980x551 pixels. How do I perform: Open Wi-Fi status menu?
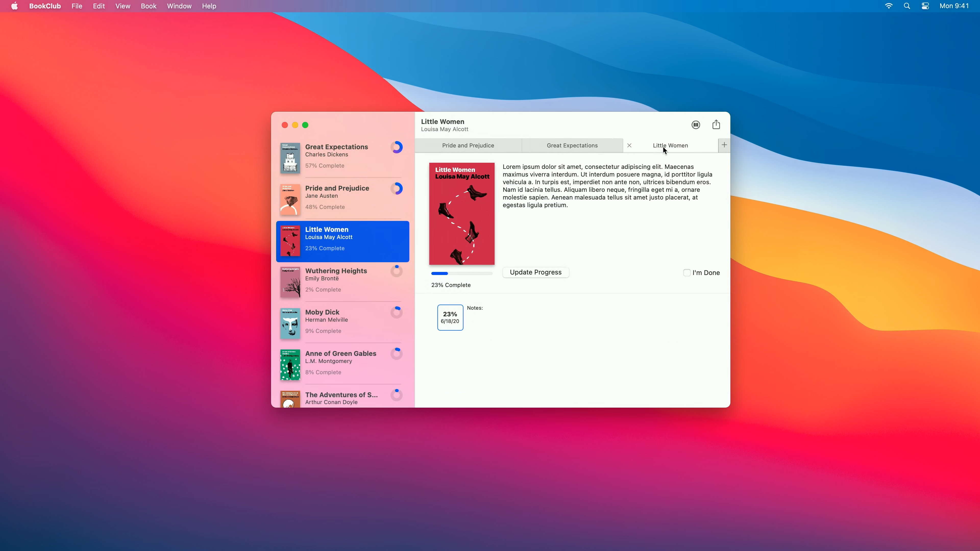click(889, 6)
